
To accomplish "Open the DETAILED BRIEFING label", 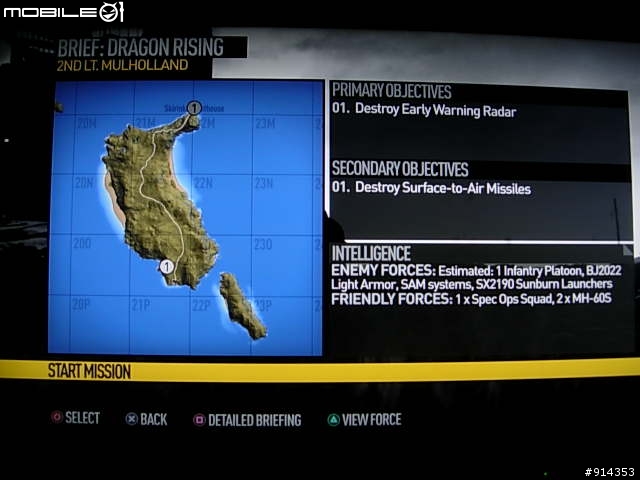I will click(x=255, y=420).
